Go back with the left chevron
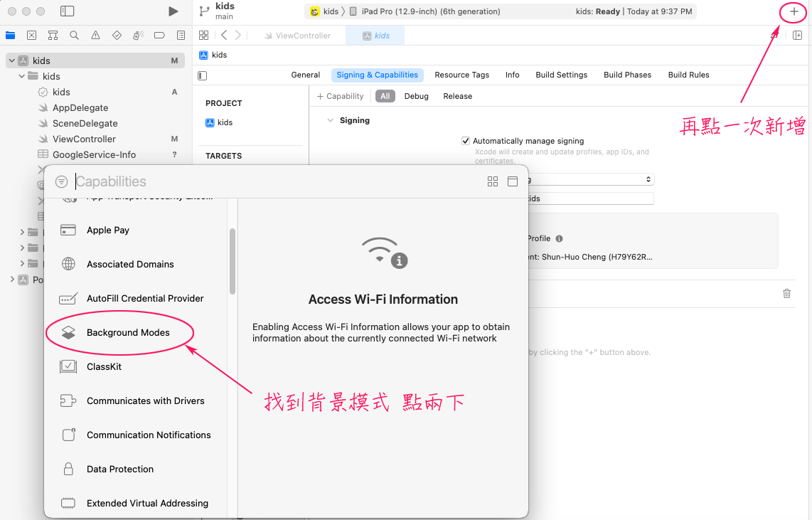Viewport: 812px width, 520px height. click(x=224, y=36)
